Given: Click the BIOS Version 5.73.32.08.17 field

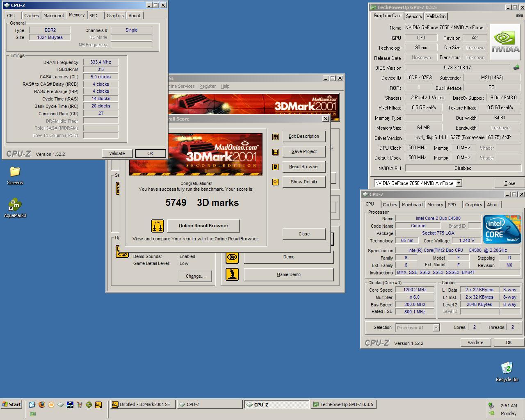Looking at the screenshot, I should 457,68.
